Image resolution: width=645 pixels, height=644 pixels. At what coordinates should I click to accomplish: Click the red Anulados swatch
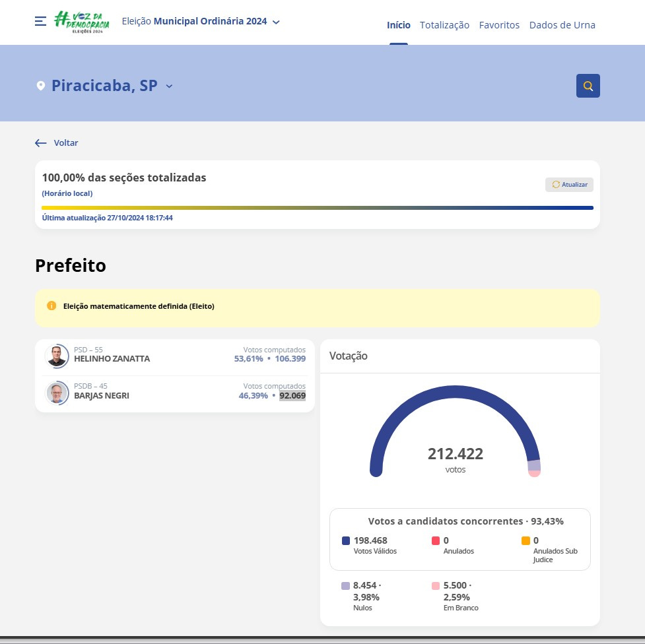tap(436, 541)
